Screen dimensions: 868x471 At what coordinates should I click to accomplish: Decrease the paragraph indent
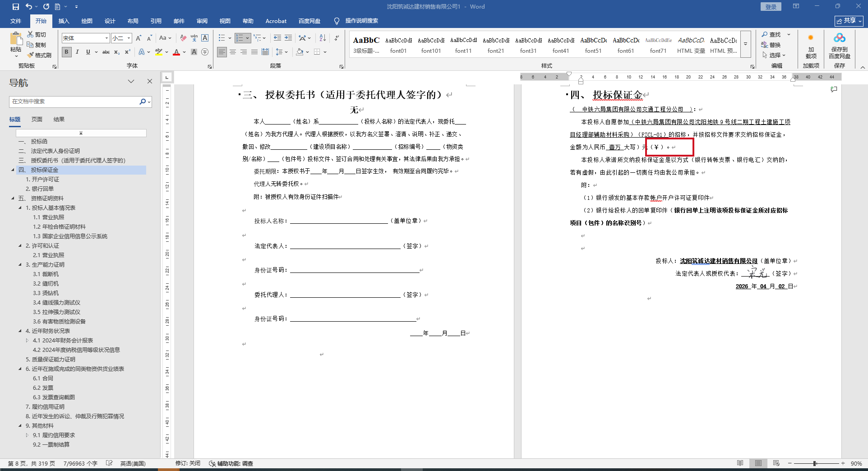277,38
